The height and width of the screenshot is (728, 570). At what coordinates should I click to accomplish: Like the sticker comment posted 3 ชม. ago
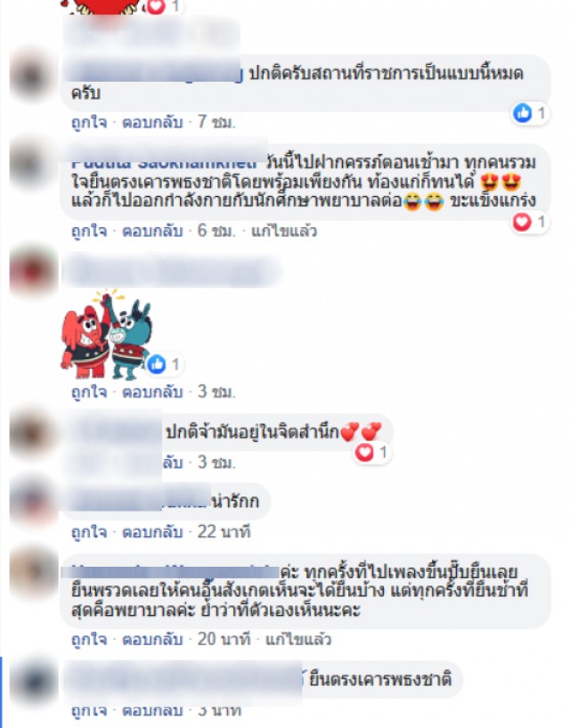(x=89, y=392)
